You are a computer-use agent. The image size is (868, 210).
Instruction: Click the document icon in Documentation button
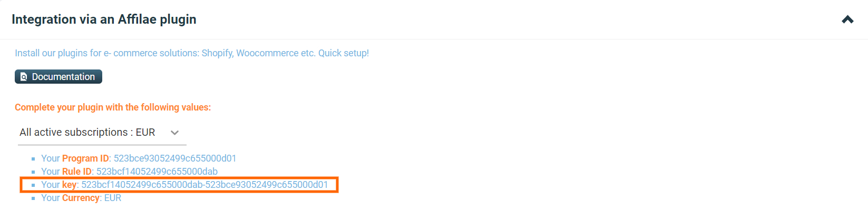tap(24, 77)
